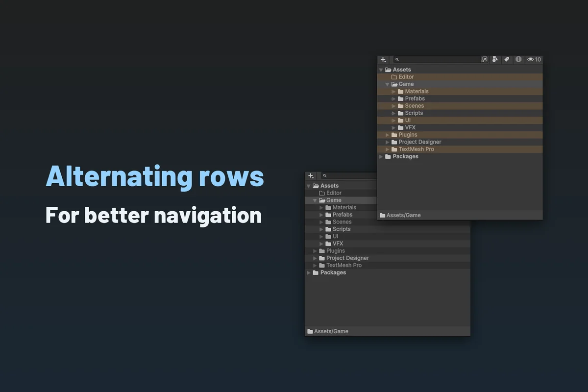Click the Editor empty-folder icon in gray-striped panel
This screenshot has height=392, width=588.
coord(322,193)
